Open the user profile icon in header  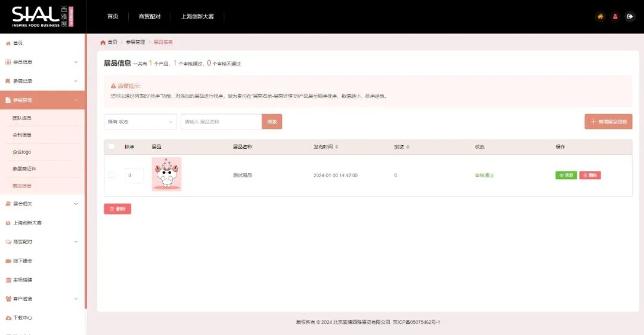tap(615, 17)
